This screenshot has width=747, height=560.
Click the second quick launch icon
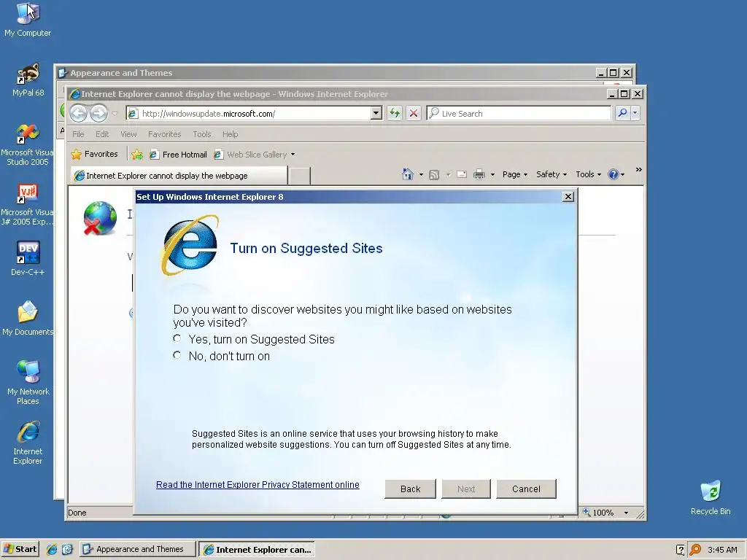coord(67,549)
